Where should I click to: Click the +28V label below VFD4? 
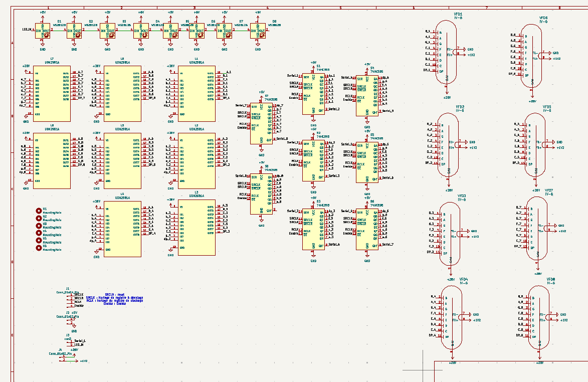click(x=453, y=362)
